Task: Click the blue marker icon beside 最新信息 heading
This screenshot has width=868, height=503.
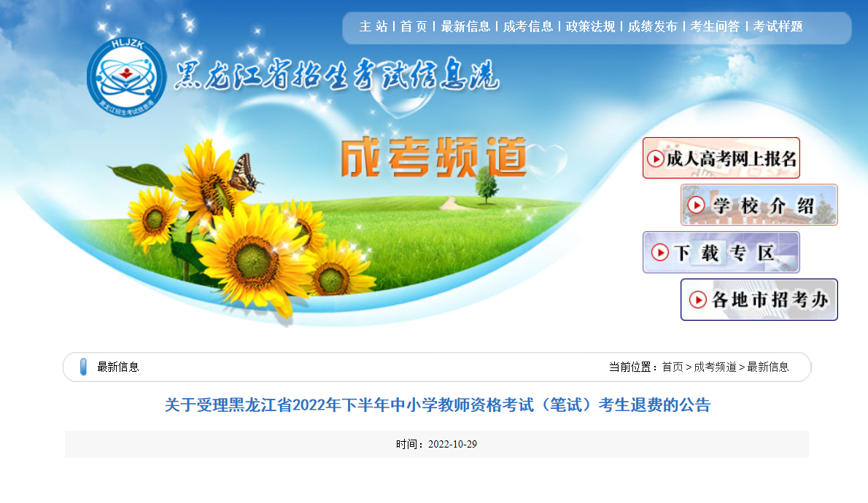Action: 83,367
